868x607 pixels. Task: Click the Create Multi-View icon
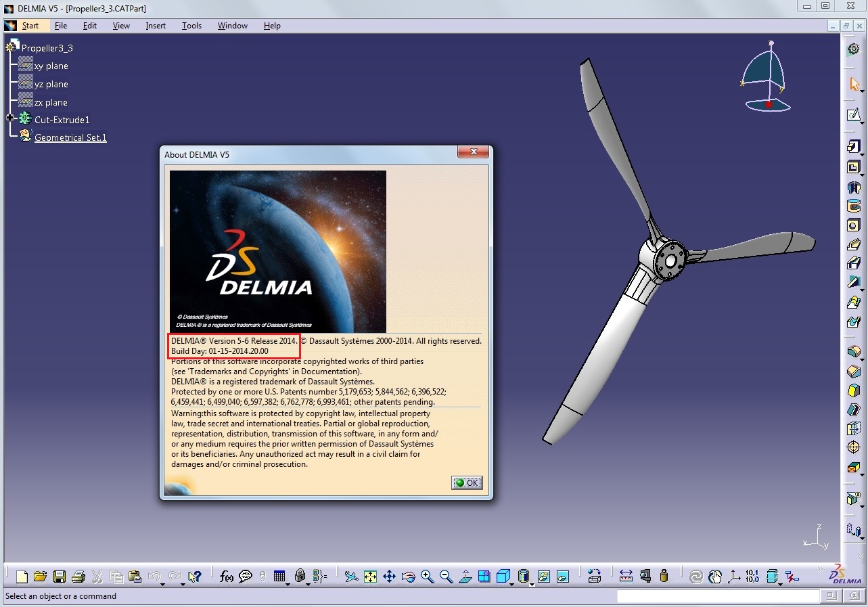tap(484, 577)
